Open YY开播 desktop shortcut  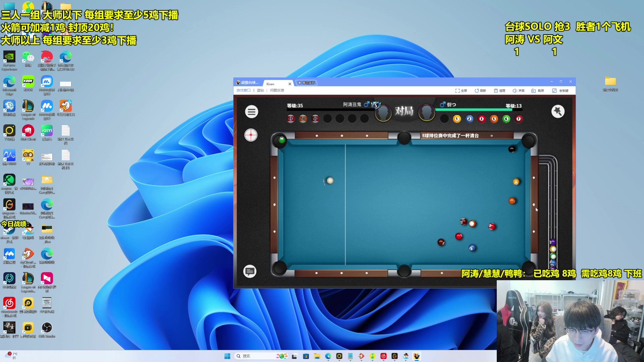click(x=9, y=133)
